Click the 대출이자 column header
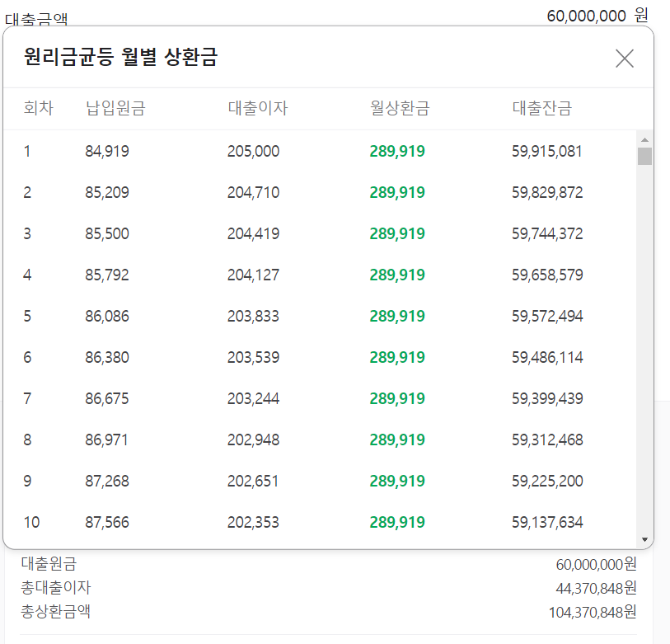 pyautogui.click(x=258, y=108)
